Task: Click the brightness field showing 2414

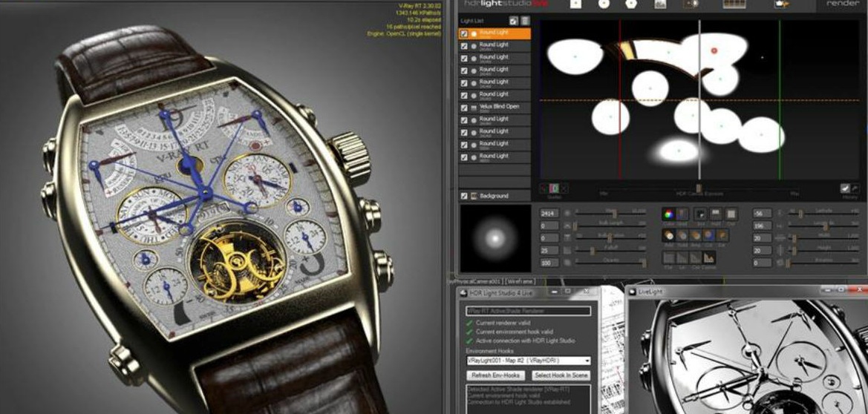Action: 549,214
